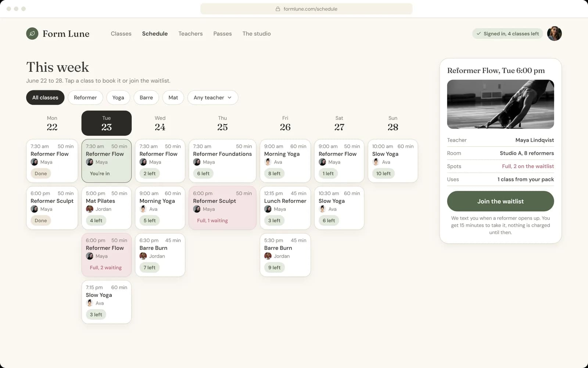This screenshot has width=588, height=368.
Task: Filter the schedule by Yoga
Action: (118, 98)
